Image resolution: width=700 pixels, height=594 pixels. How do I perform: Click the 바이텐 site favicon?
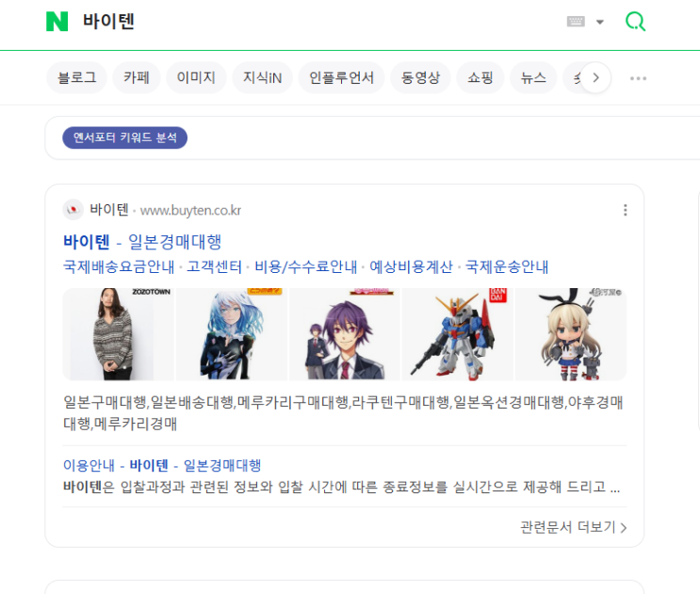[x=73, y=210]
